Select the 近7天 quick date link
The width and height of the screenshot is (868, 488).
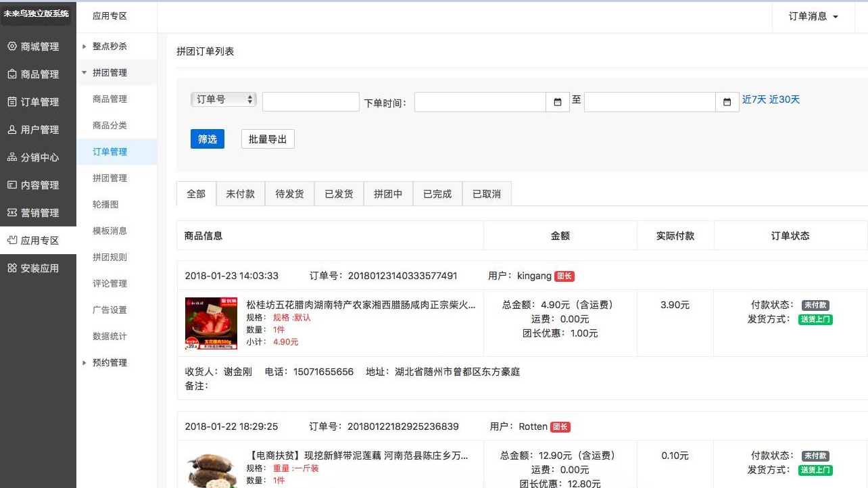754,99
